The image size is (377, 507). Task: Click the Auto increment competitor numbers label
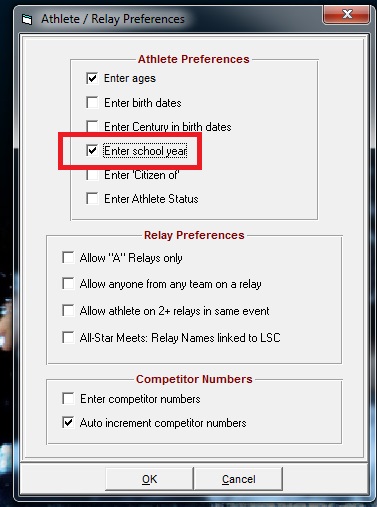tap(163, 423)
